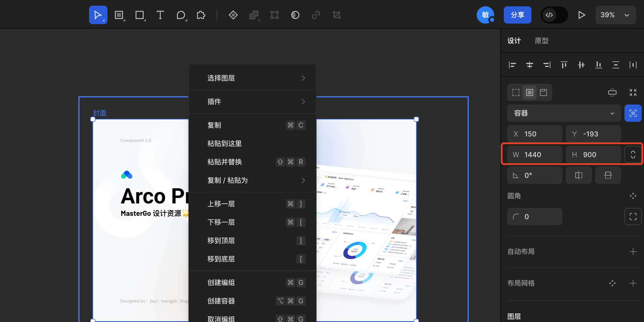Viewport: 644px width, 322px height.
Task: Choose 粘贴到这里 from context menu
Action: pos(225,144)
